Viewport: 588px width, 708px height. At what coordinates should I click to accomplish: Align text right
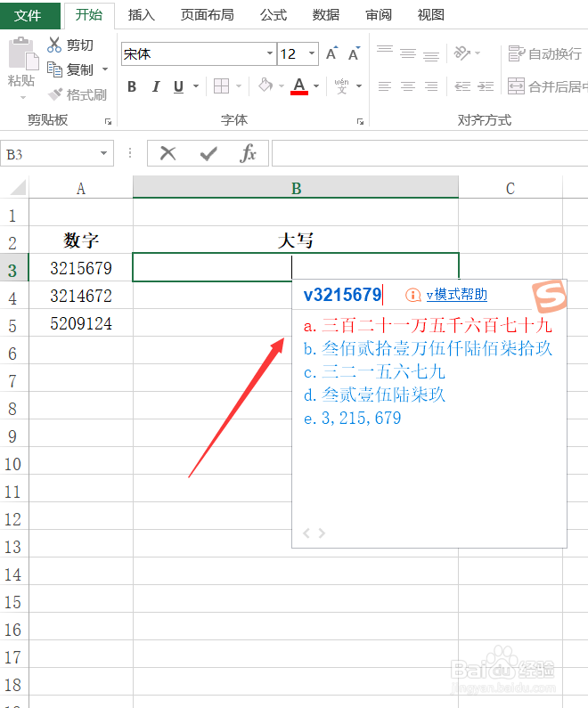[x=431, y=86]
